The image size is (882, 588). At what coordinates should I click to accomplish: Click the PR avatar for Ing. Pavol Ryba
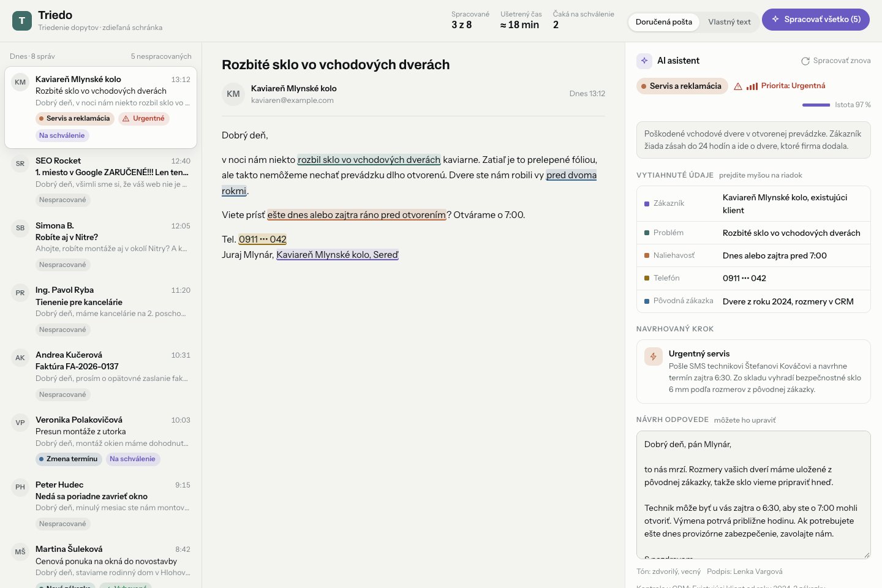point(20,293)
